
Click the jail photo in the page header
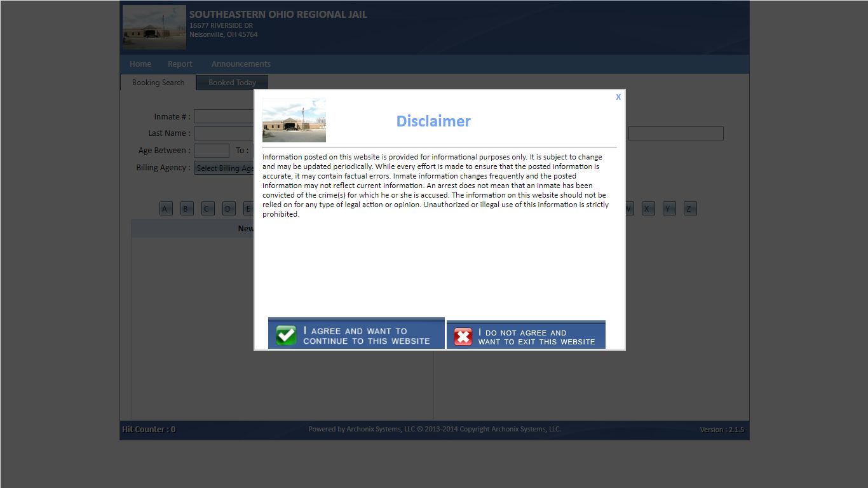click(x=154, y=27)
